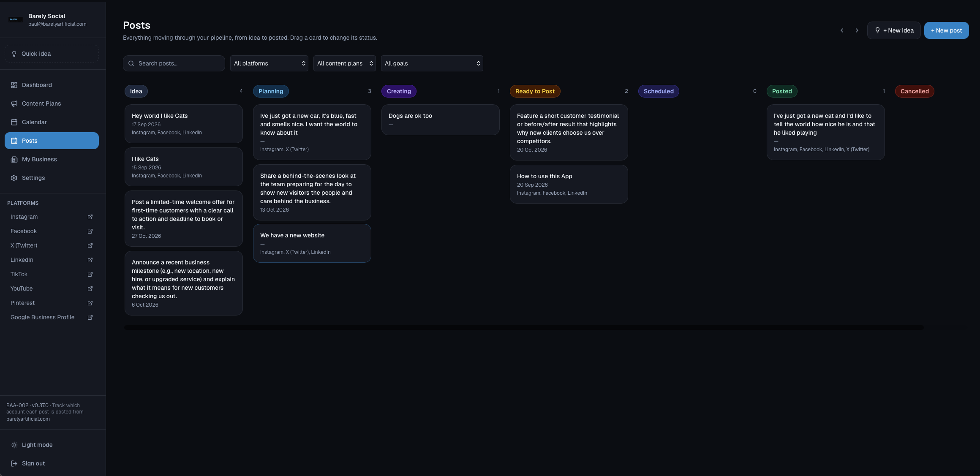Open LinkedIn external link icon
This screenshot has height=476, width=980.
(90, 260)
